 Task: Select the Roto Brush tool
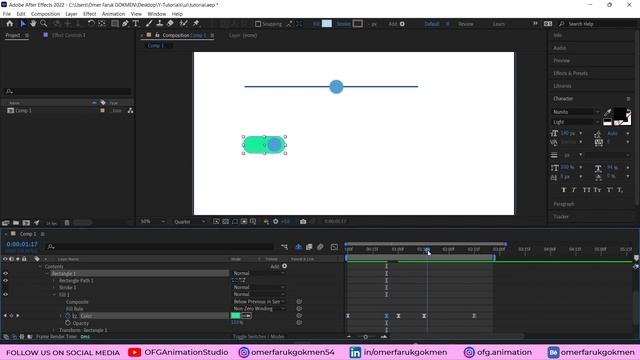183,24
